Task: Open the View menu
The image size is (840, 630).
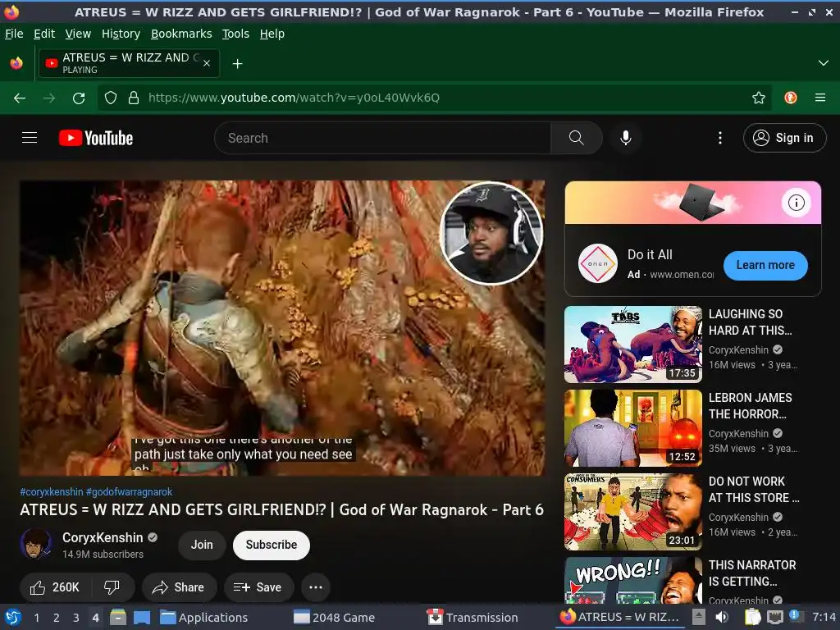Action: tap(78, 34)
